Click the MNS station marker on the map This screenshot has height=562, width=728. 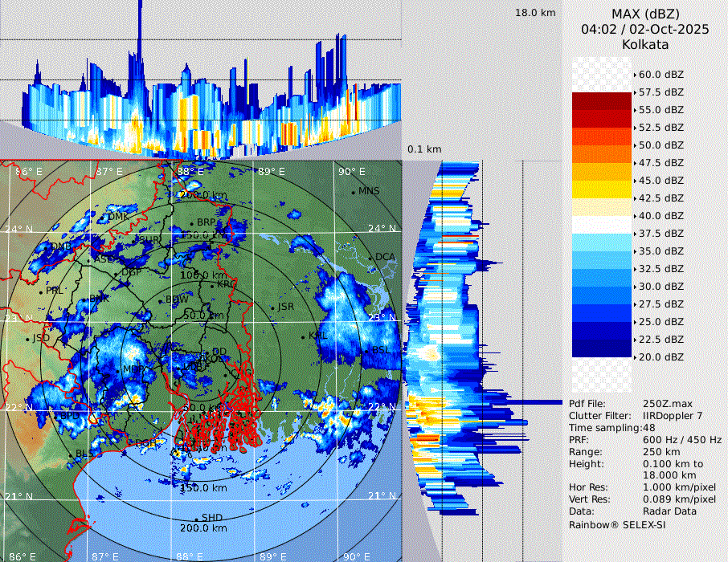click(x=354, y=192)
